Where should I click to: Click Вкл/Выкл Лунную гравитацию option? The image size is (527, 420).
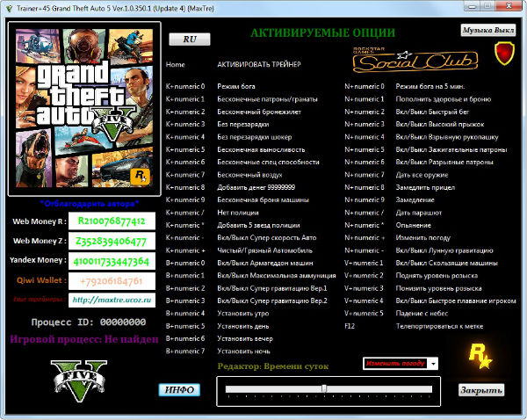click(x=444, y=250)
